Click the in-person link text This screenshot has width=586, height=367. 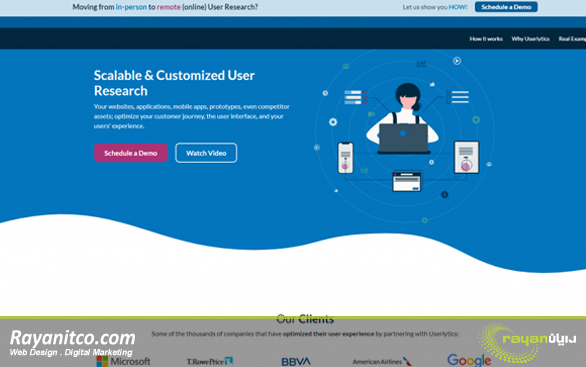131,7
